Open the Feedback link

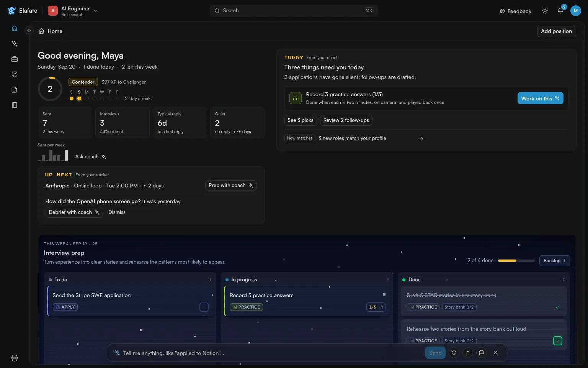pyautogui.click(x=515, y=11)
